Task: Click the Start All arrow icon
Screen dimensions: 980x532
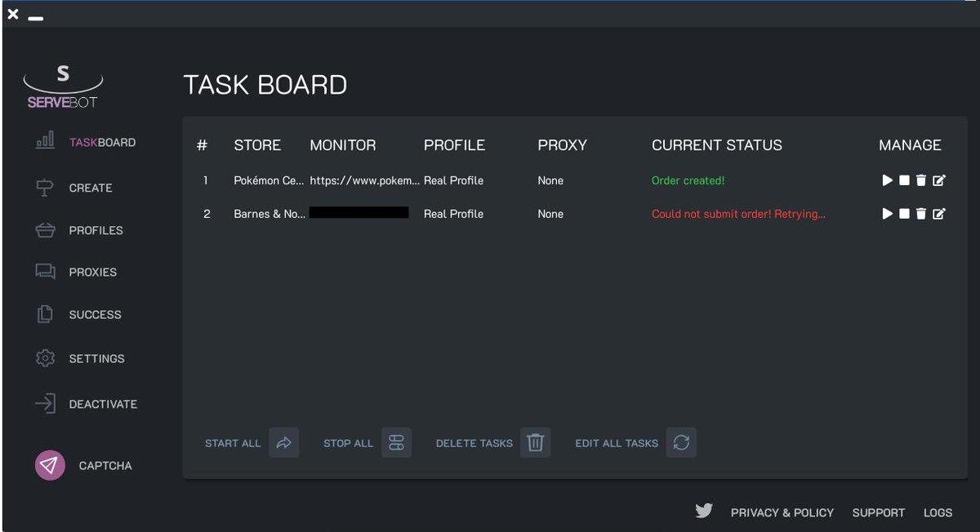Action: click(x=283, y=443)
